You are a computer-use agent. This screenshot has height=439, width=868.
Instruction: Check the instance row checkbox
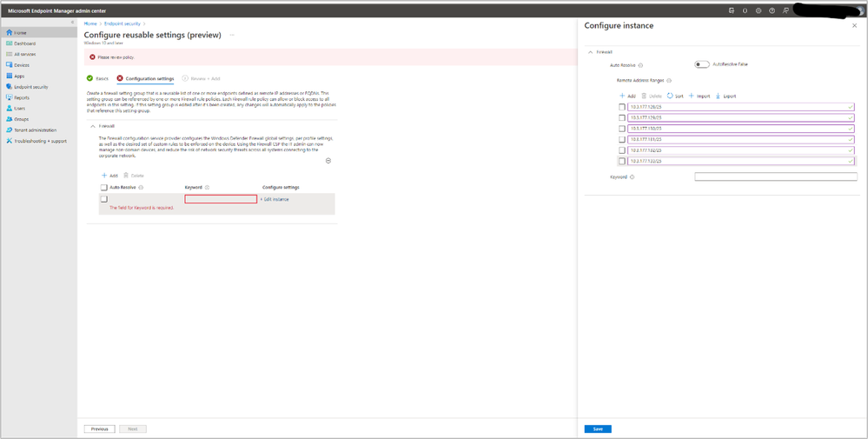(104, 199)
